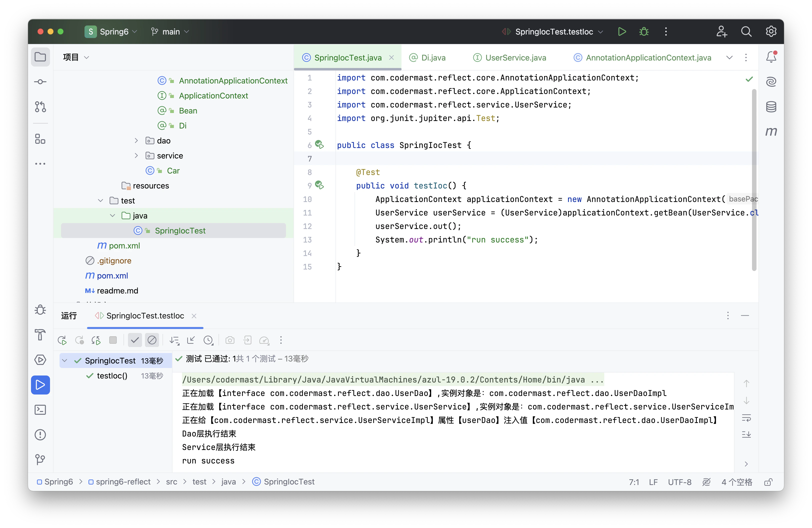Open Search Everywhere magnifier
812x528 pixels.
click(x=746, y=32)
